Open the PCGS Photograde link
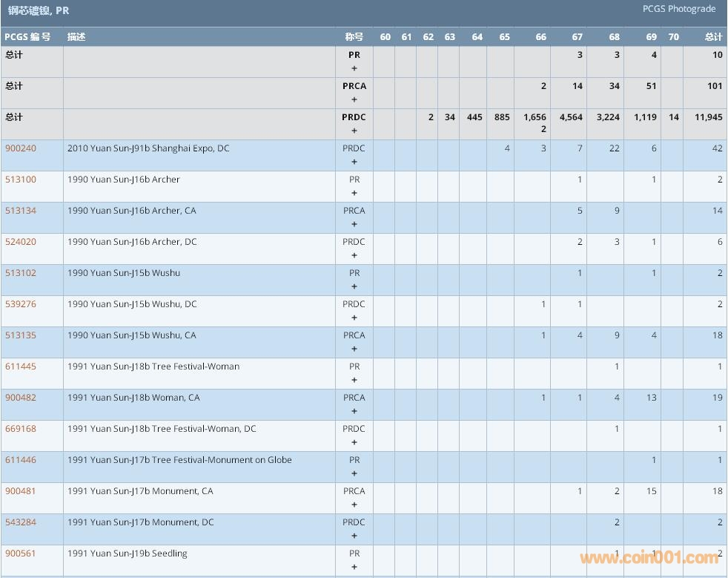The width and height of the screenshot is (728, 578). 678,9
